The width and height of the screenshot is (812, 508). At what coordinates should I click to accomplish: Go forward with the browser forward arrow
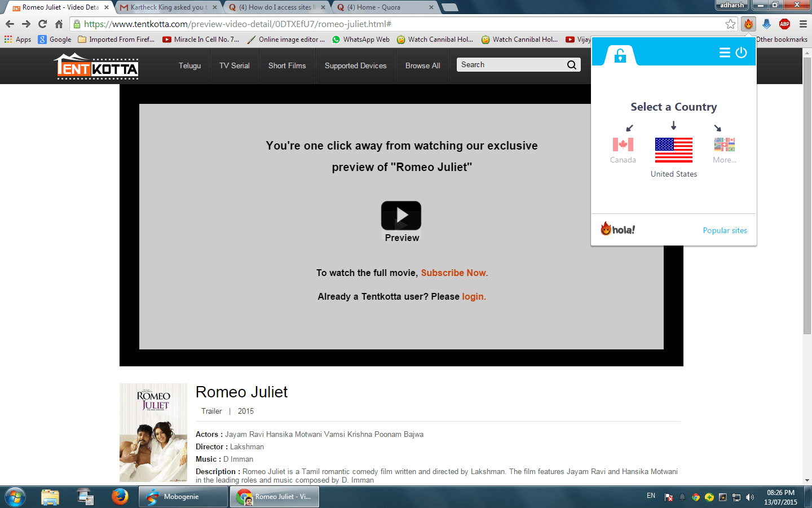26,24
